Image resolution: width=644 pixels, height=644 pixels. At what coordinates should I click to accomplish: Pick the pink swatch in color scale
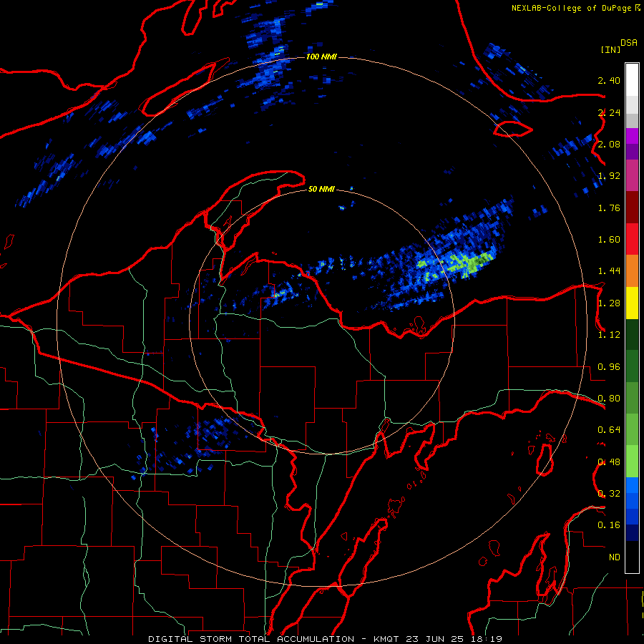point(632,176)
